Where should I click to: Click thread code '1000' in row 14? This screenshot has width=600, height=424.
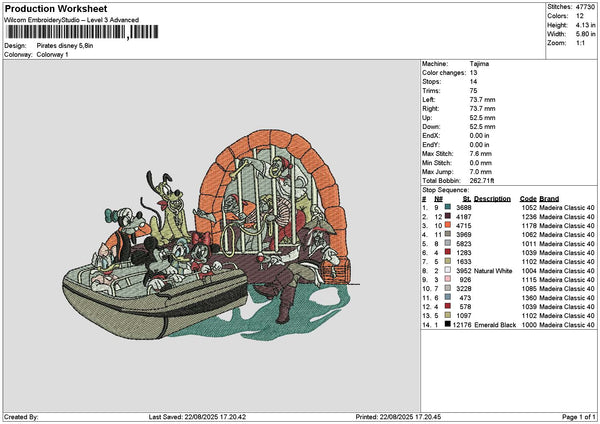pyautogui.click(x=529, y=325)
